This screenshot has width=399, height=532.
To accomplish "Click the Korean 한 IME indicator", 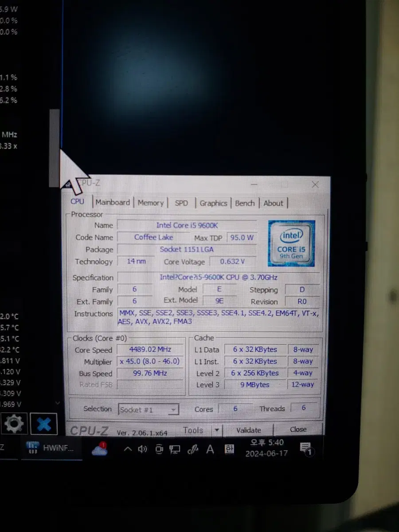I will coord(229,450).
